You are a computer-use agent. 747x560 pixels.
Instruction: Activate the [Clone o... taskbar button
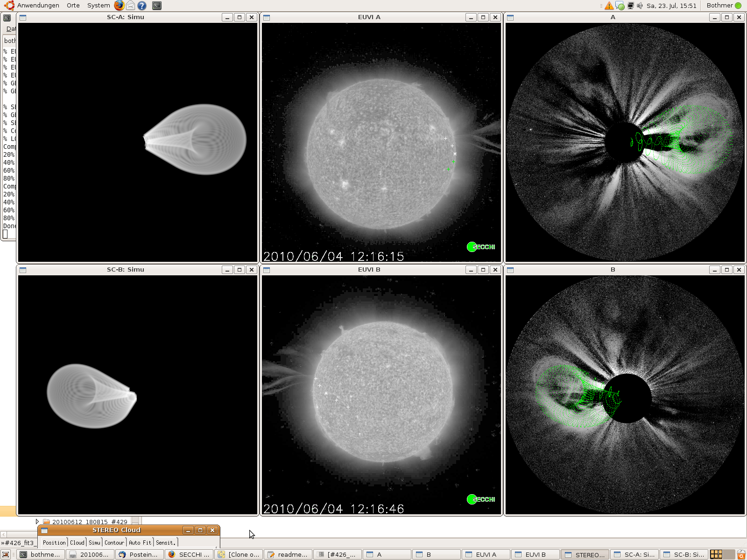(239, 554)
